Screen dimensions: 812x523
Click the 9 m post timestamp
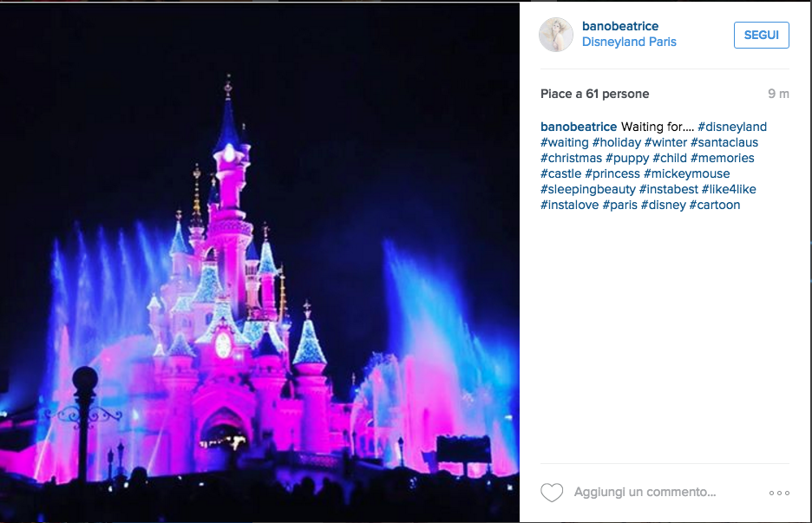778,94
